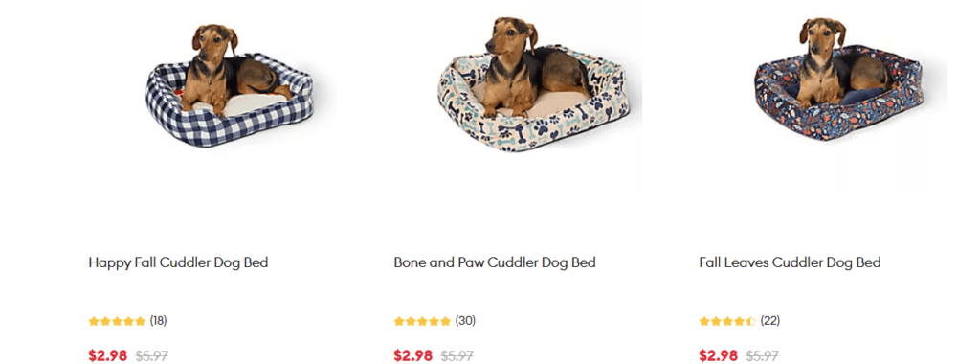Select the navy fall leaves bed image

click(x=839, y=79)
